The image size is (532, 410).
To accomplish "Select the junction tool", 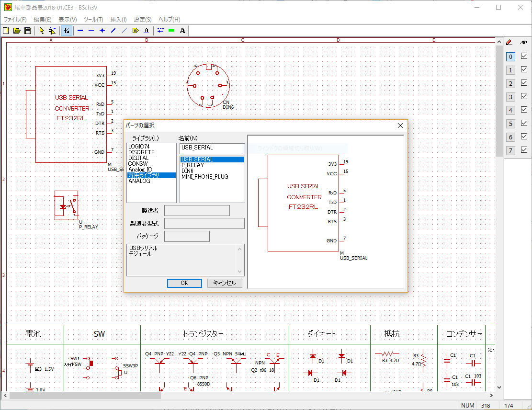I will [102, 30].
